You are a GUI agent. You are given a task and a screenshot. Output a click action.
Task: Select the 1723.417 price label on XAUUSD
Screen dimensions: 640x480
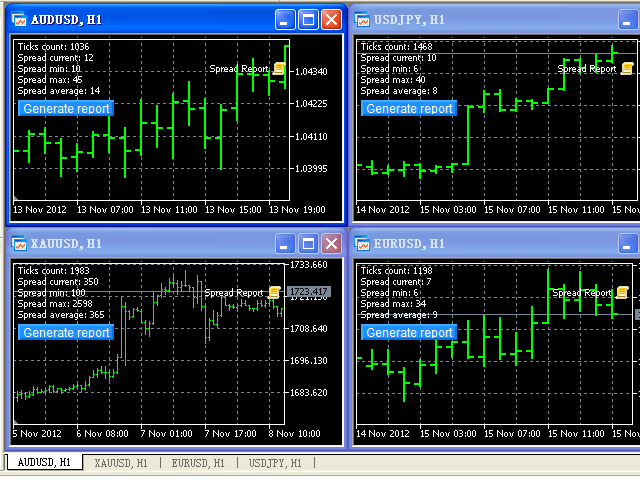point(308,292)
